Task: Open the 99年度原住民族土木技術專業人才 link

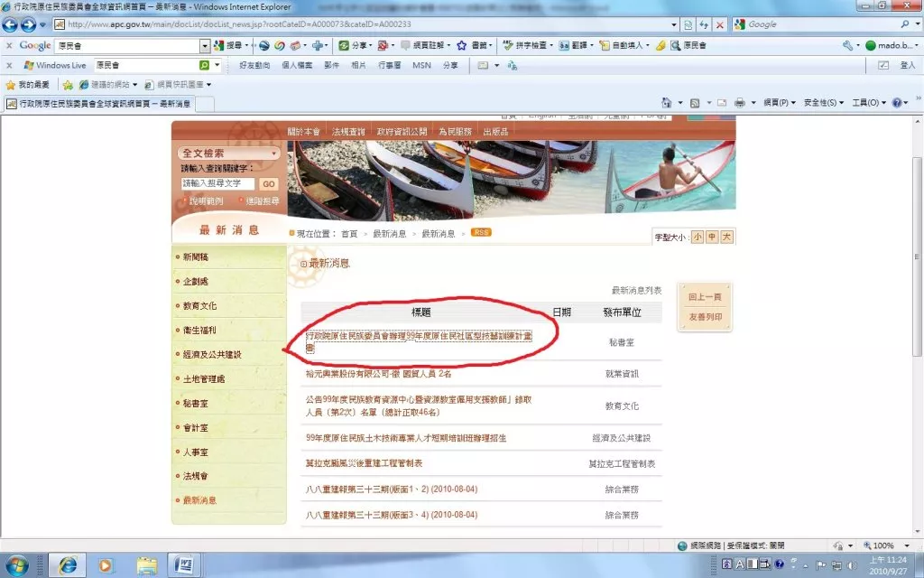Action: 406,438
